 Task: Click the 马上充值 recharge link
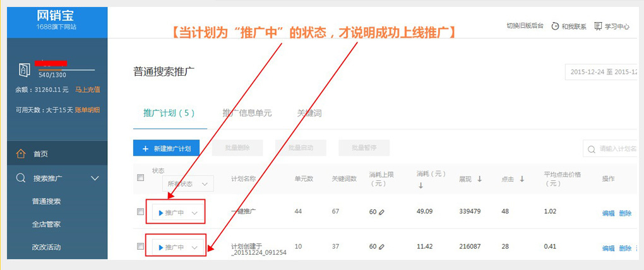[87, 90]
